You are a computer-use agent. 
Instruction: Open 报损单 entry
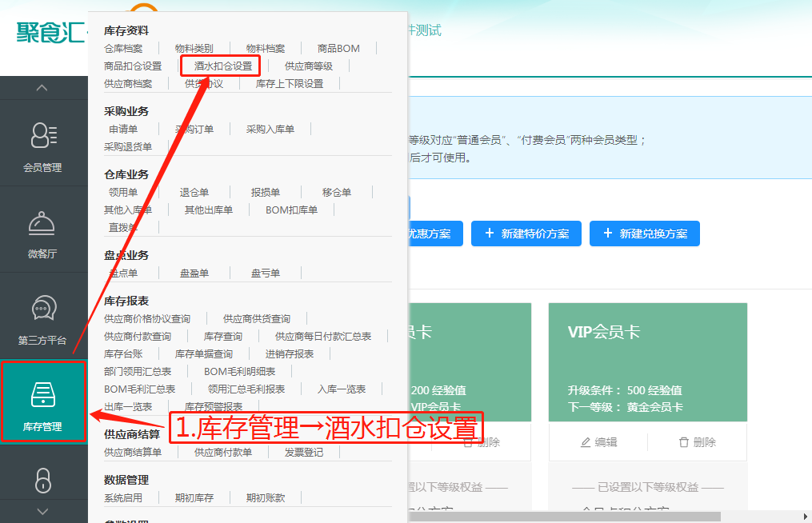265,193
